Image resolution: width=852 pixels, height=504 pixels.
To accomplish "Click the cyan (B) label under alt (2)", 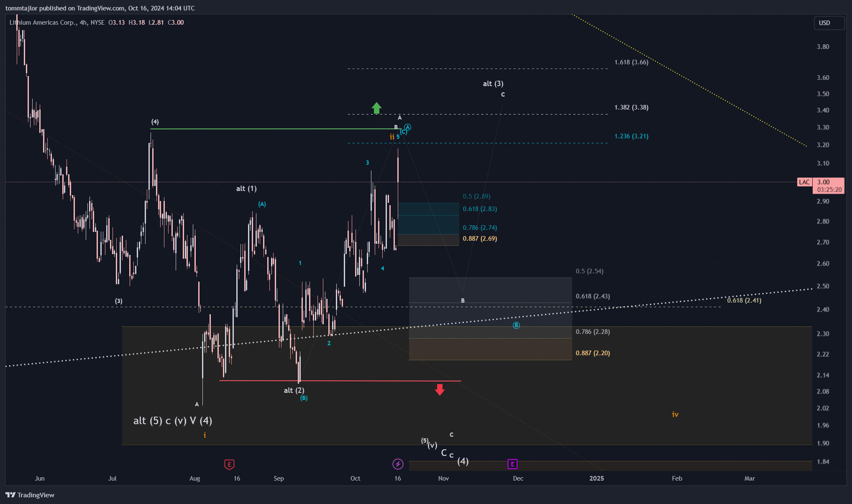I will coord(304,398).
